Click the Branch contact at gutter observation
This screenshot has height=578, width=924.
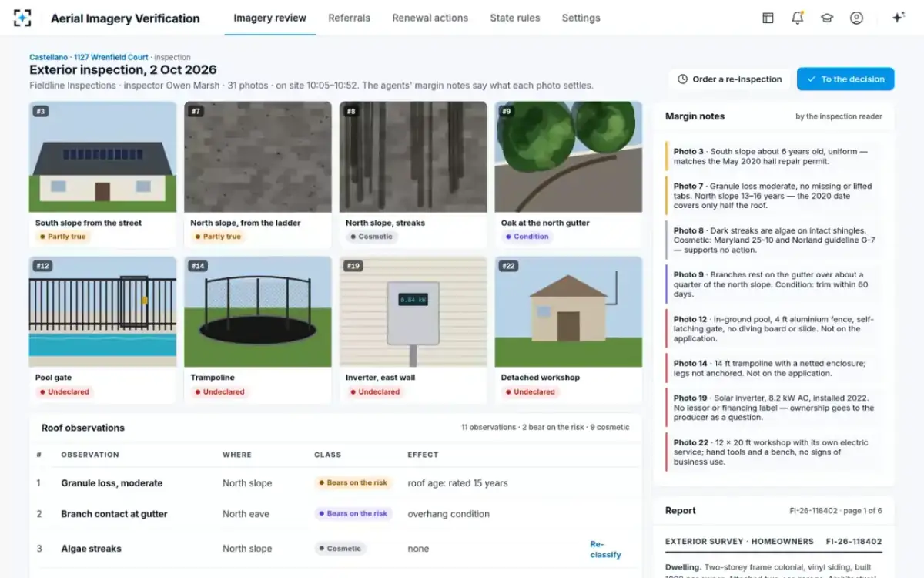pyautogui.click(x=114, y=514)
